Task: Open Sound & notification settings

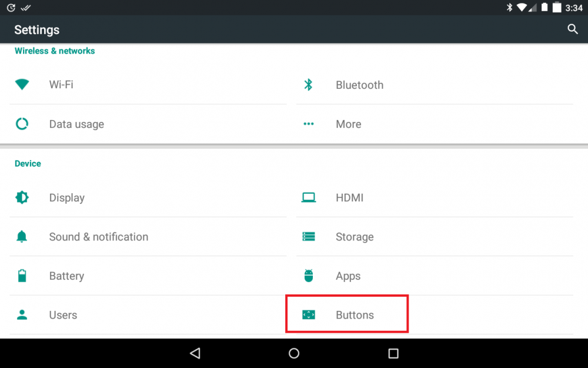Action: click(98, 237)
